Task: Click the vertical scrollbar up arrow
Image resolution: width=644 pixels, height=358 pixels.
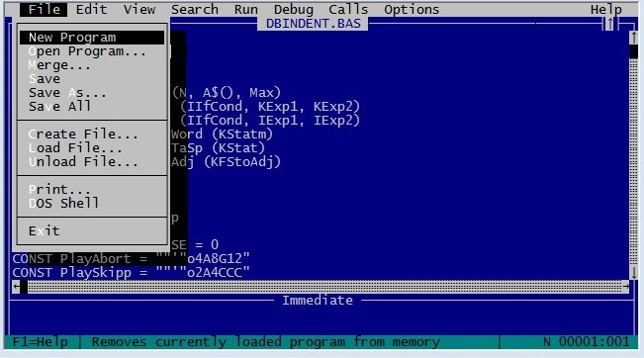Action: (634, 38)
